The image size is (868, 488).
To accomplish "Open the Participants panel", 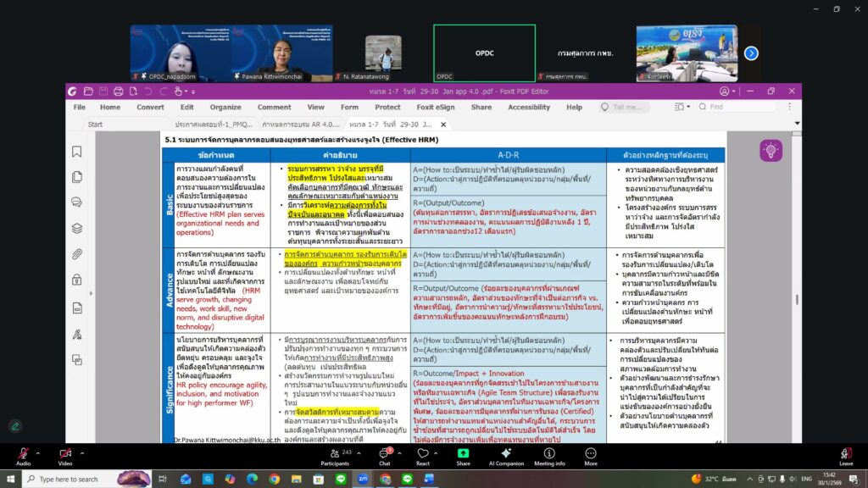I will tap(335, 455).
